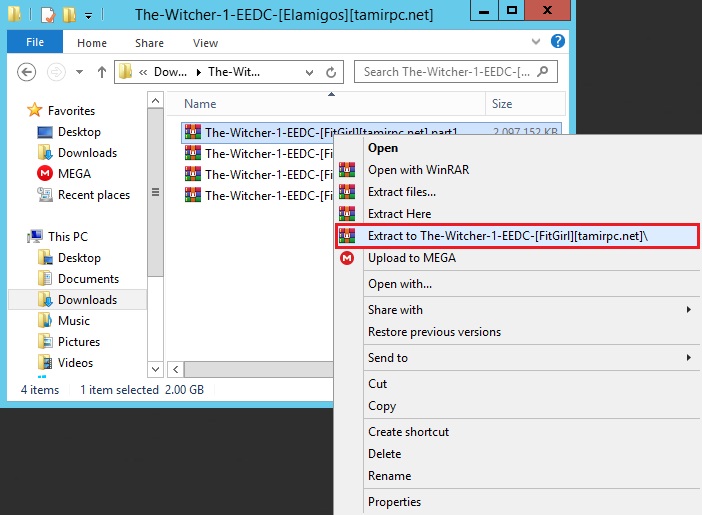This screenshot has height=515, width=702.
Task: Open the View ribbon tab
Action: [205, 43]
